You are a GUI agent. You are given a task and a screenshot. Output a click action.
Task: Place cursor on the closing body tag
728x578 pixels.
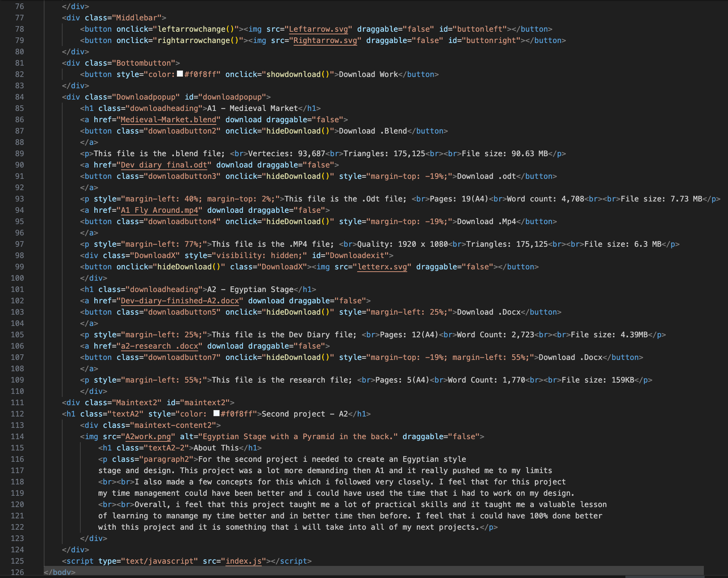(x=60, y=572)
